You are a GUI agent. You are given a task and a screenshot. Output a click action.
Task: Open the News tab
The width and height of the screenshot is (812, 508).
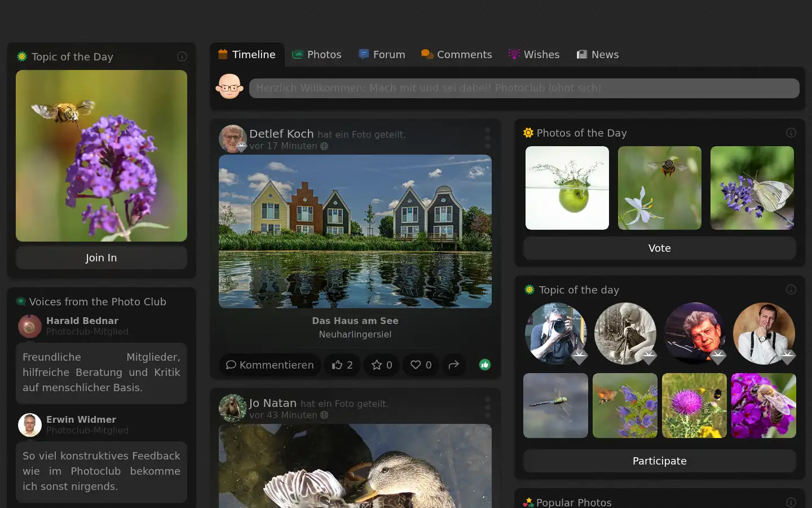[598, 55]
